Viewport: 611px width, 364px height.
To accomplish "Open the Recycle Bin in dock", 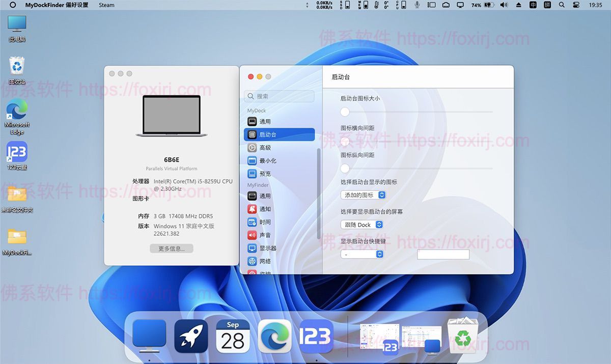I will 462,335.
